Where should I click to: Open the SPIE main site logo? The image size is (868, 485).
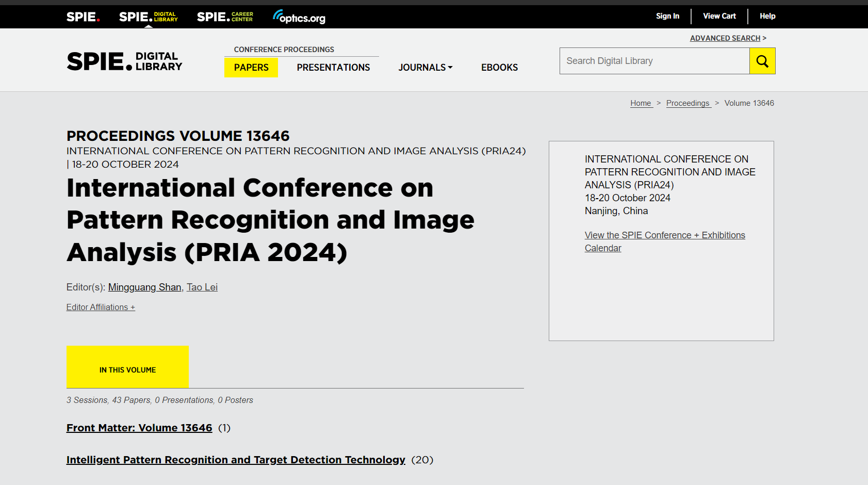tap(83, 17)
